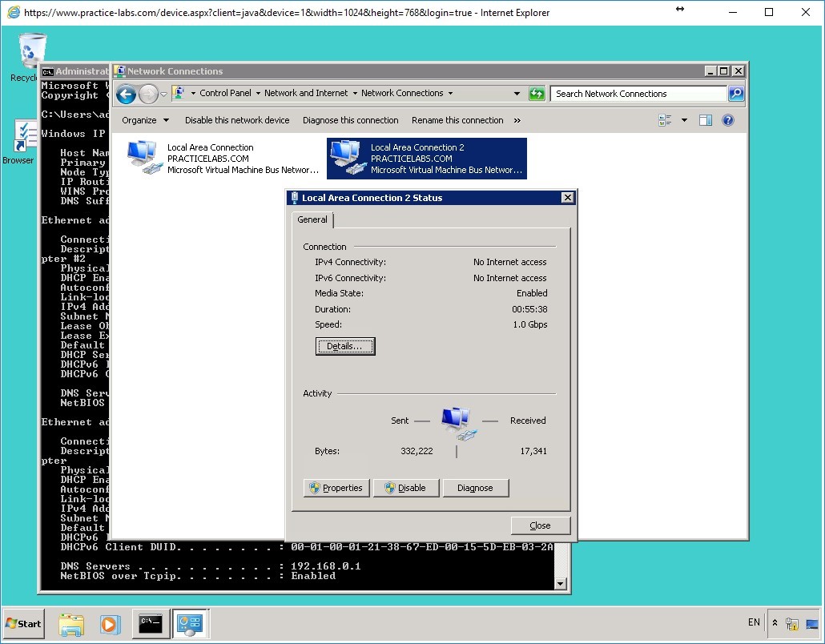Viewport: 825px width, 644px height.
Task: Click the Network Connections taskbar icon
Action: (x=191, y=623)
